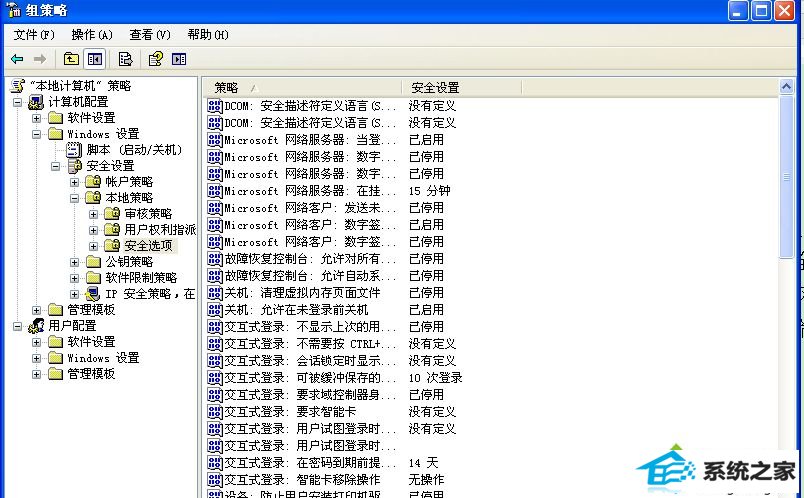Click the Forward arrow toolbar icon

[39, 59]
